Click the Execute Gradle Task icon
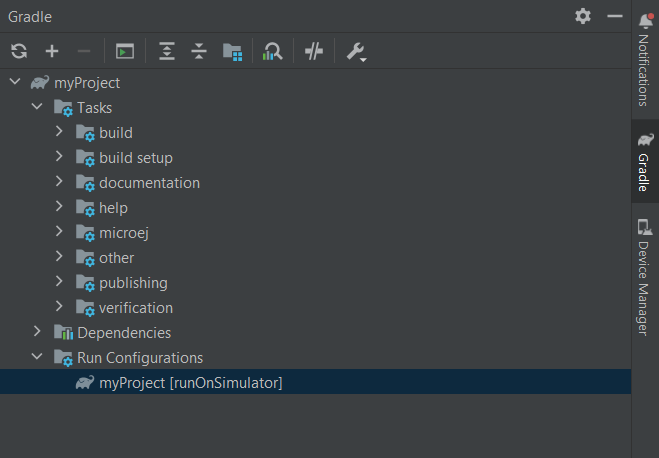The width and height of the screenshot is (659, 458). tap(124, 52)
